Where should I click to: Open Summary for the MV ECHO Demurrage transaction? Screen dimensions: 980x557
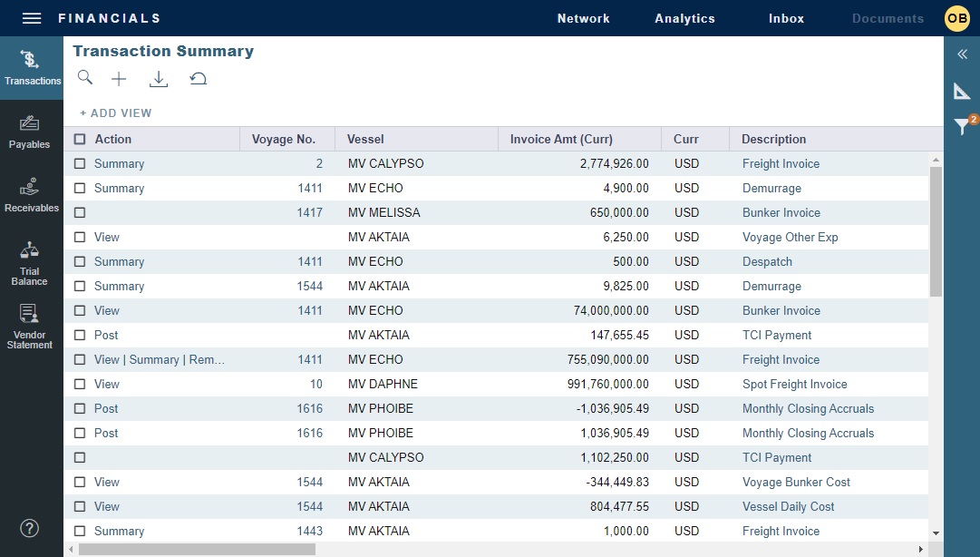(x=117, y=188)
